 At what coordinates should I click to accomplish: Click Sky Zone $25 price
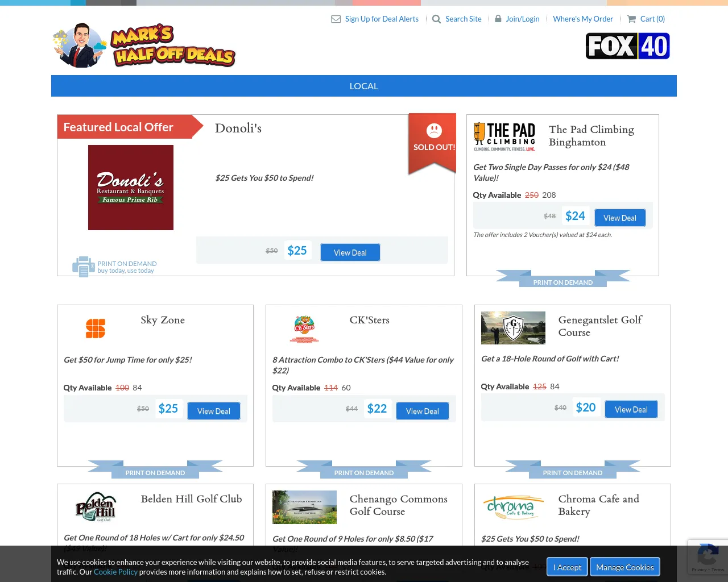click(168, 409)
